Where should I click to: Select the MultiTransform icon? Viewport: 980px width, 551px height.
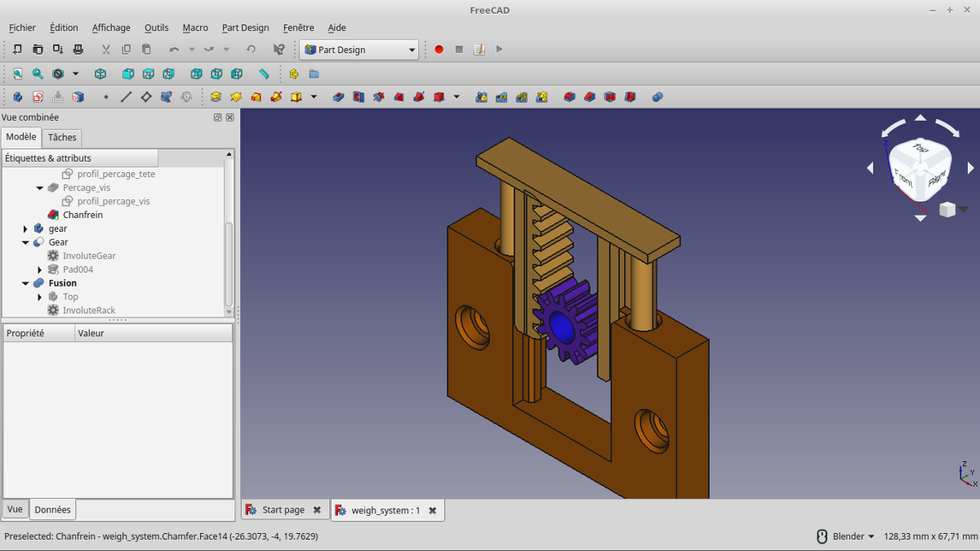tap(541, 97)
